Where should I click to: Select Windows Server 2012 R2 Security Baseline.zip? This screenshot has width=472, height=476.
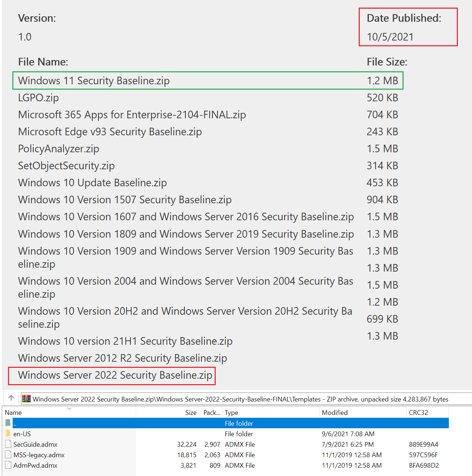[123, 358]
